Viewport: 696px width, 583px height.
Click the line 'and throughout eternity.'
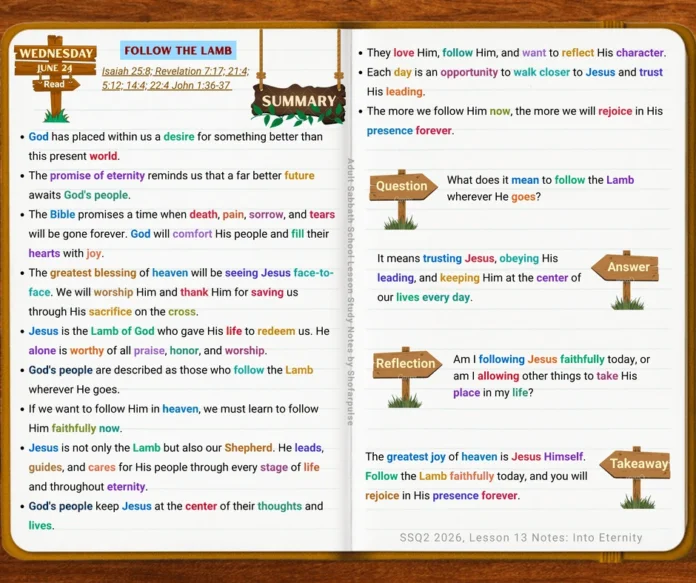(x=88, y=487)
